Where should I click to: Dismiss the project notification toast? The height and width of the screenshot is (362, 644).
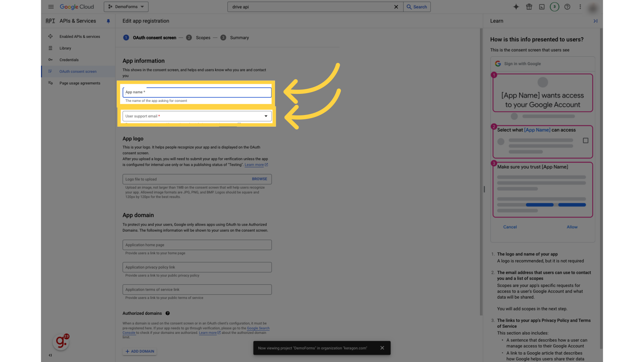point(382,348)
